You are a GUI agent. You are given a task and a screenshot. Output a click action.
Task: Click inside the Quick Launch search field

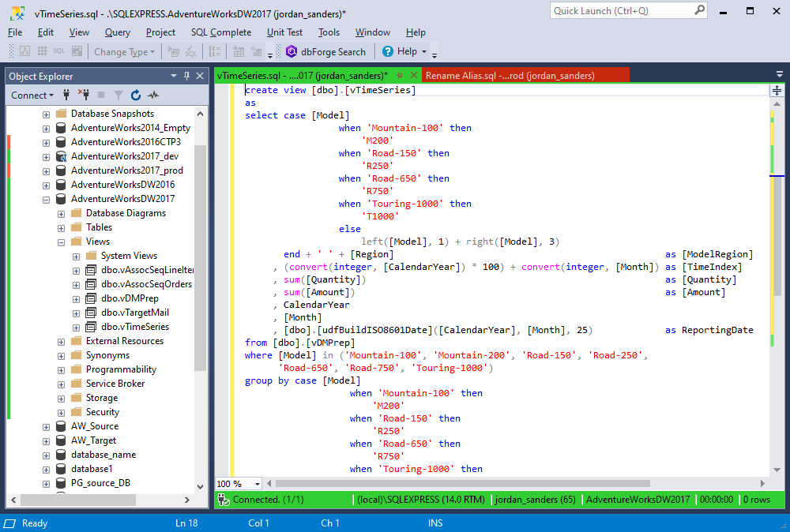622,10
